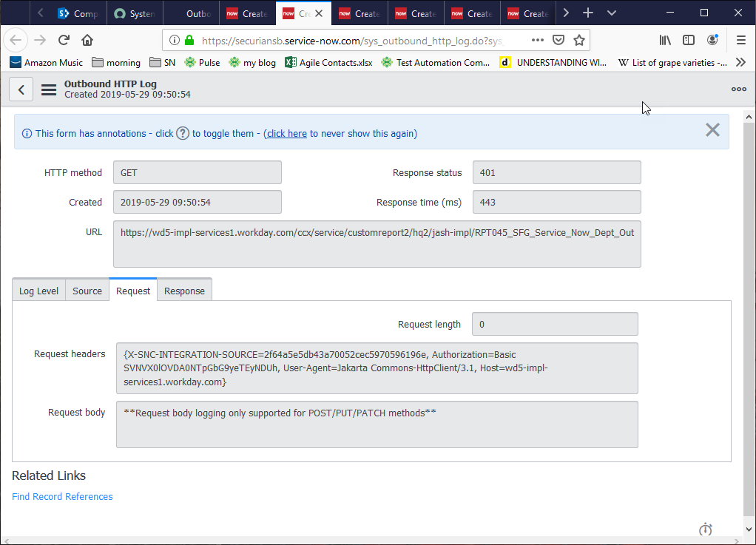Switch to the Source tab
This screenshot has width=756, height=545.
click(87, 290)
